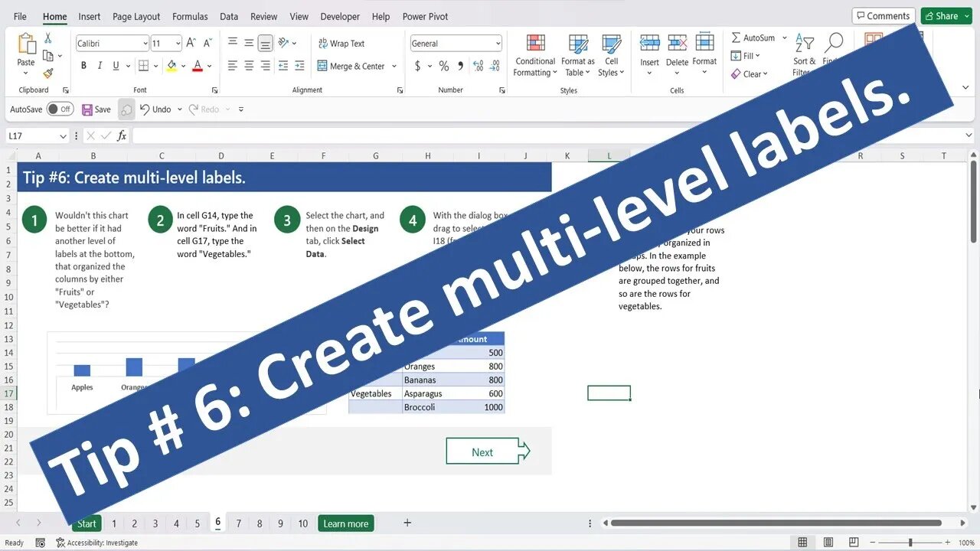Decrease font size with smaller A
980x551 pixels.
click(207, 44)
